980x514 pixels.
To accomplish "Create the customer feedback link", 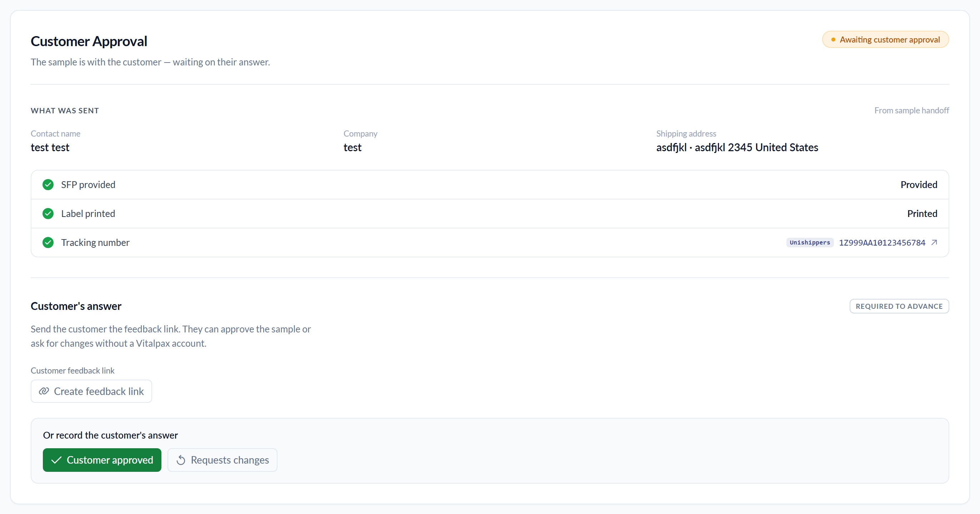I will tap(91, 391).
